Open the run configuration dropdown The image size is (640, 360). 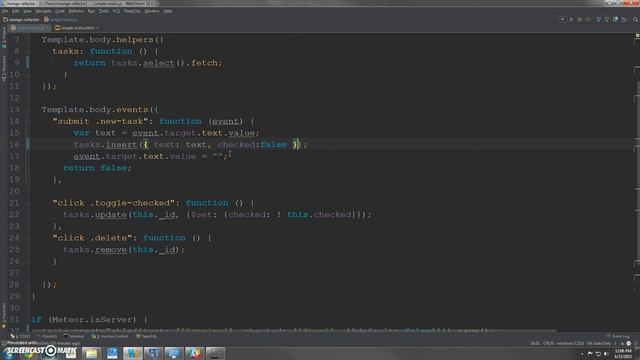click(562, 19)
